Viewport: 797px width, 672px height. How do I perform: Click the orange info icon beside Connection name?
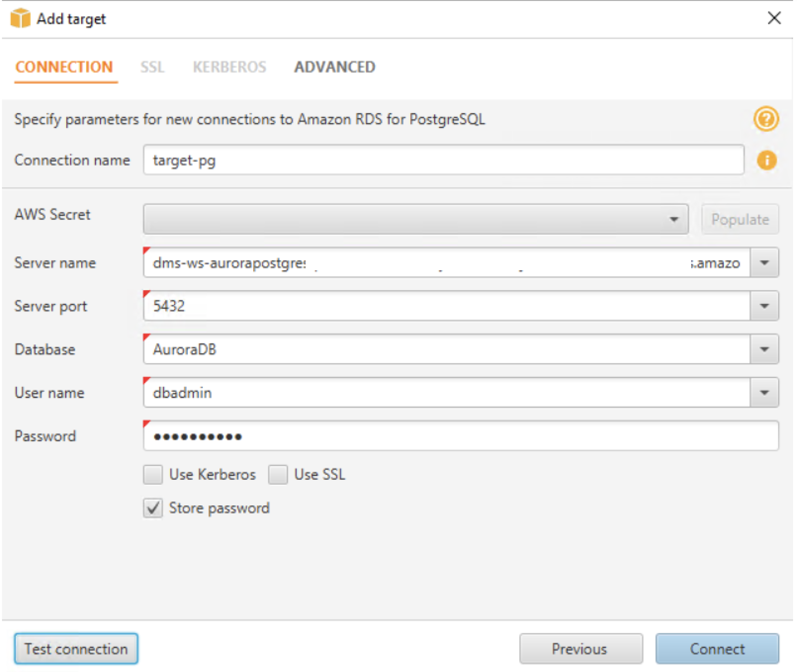tap(766, 160)
